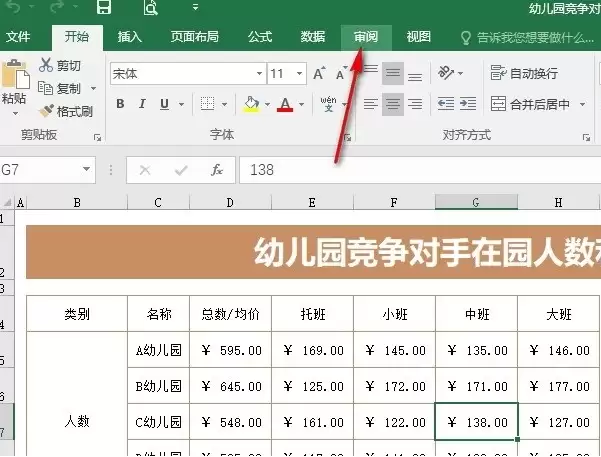Select the Format Painter brush icon
Viewport: 601px width, 457px height.
(46, 111)
